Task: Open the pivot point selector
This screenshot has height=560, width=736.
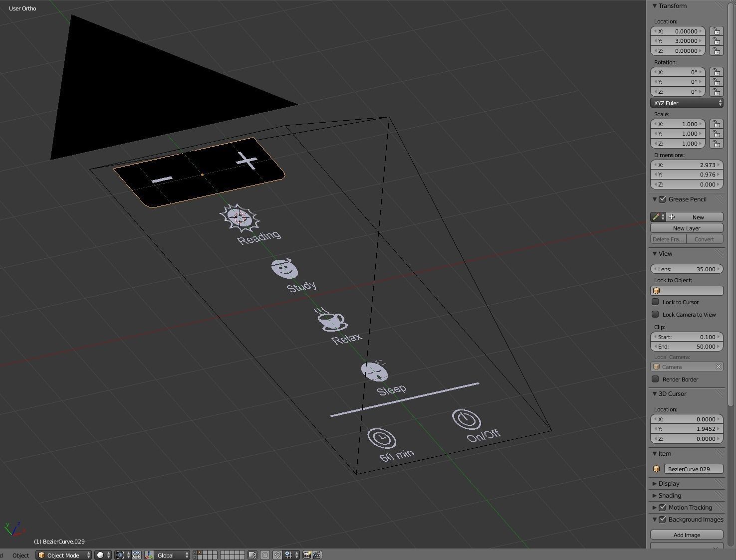Action: [122, 555]
